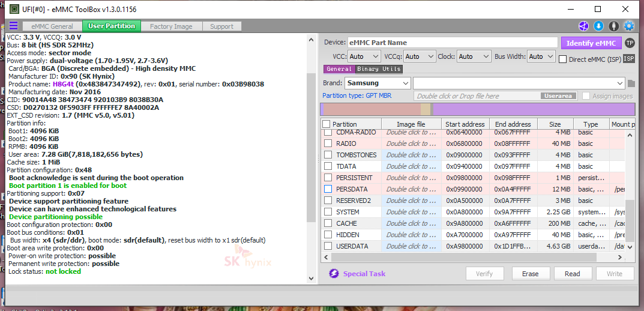Click the Partition type: GPT MBR text
This screenshot has width=644, height=311.
click(357, 95)
